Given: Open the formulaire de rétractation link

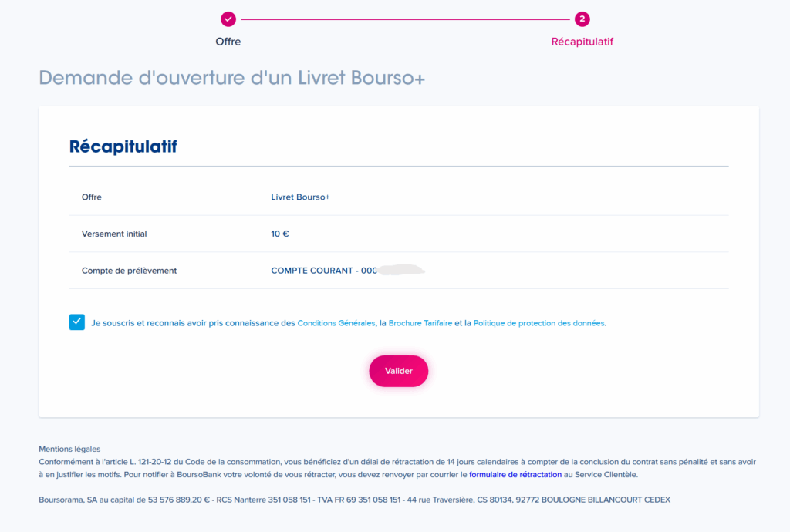Looking at the screenshot, I should [x=515, y=474].
